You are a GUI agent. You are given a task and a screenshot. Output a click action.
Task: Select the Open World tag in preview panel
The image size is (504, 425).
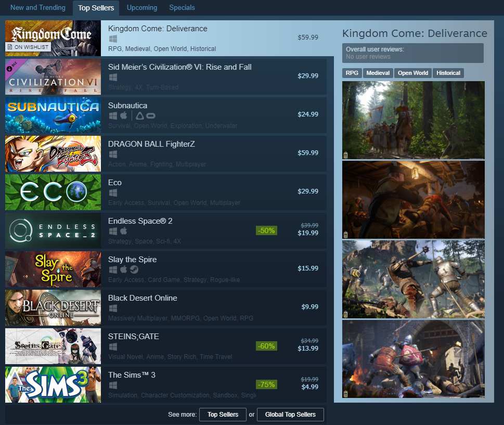tap(413, 73)
